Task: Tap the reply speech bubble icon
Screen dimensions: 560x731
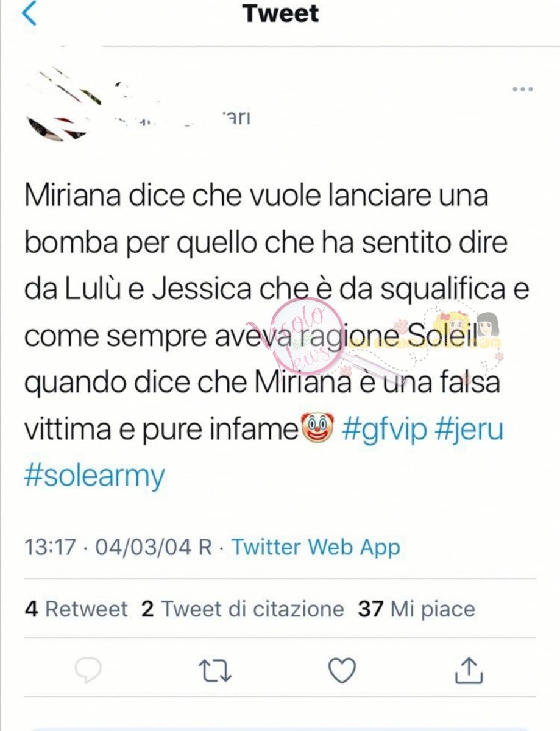Action: coord(88,671)
